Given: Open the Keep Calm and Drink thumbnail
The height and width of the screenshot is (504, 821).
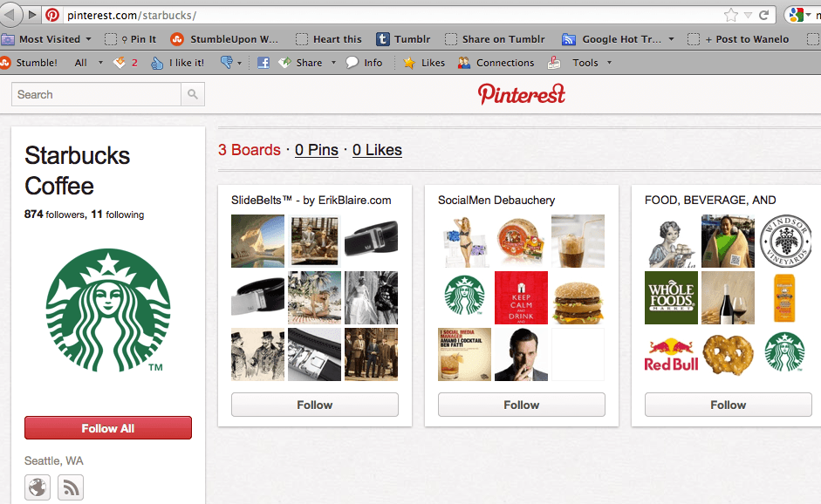Looking at the screenshot, I should (521, 298).
